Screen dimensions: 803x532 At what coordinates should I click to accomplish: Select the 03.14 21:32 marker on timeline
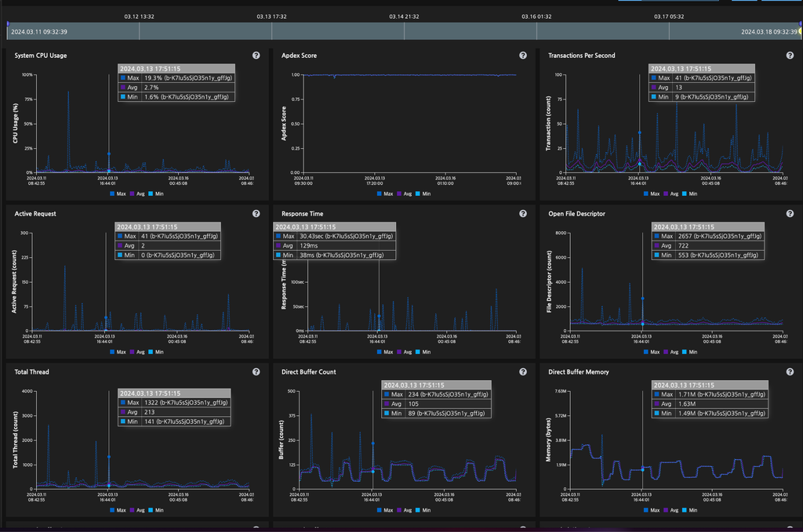[404, 31]
